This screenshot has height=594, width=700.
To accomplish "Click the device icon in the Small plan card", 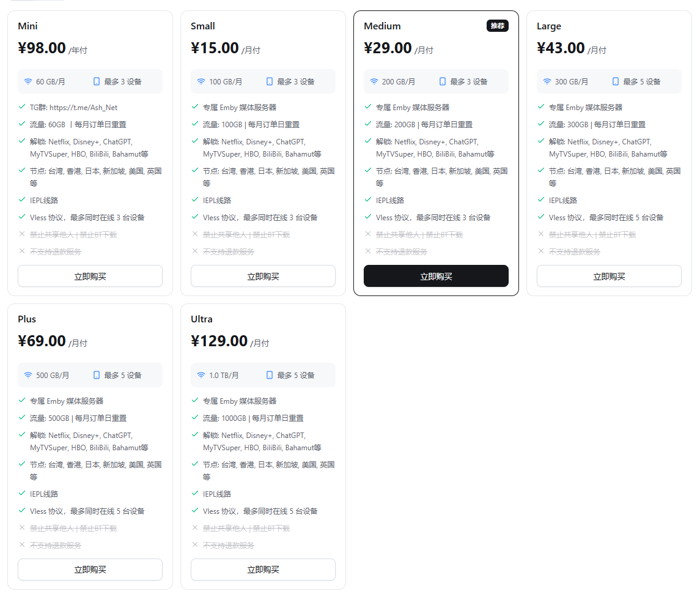I will pyautogui.click(x=270, y=82).
